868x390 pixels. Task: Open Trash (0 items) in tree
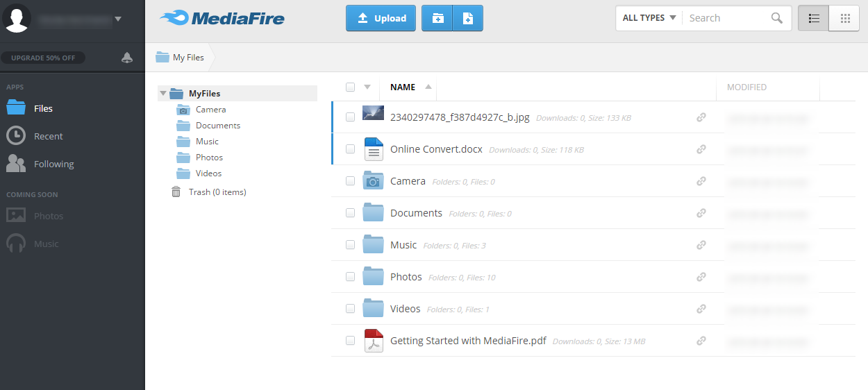217,192
